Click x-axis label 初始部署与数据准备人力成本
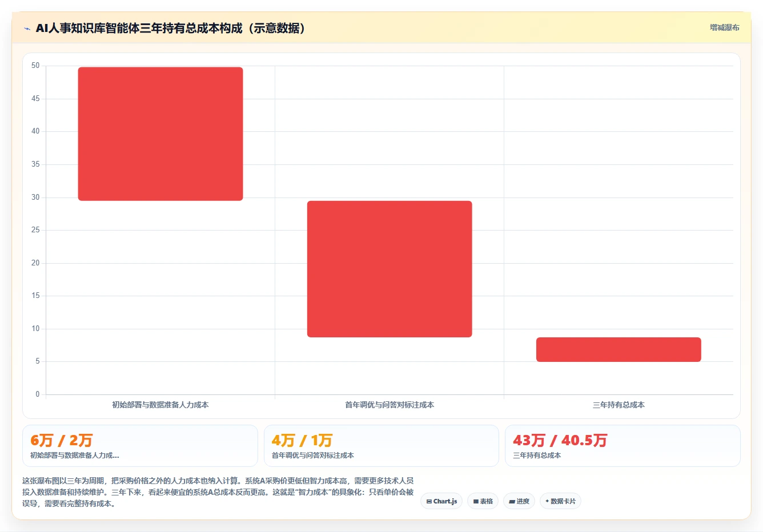The height and width of the screenshot is (532, 763). coord(160,405)
